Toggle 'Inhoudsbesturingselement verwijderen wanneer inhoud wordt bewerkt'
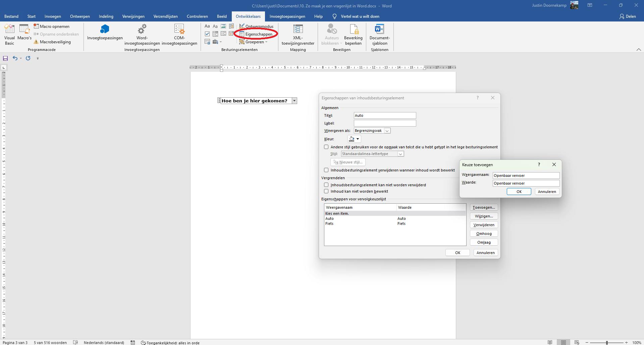The width and height of the screenshot is (644, 345). 326,170
